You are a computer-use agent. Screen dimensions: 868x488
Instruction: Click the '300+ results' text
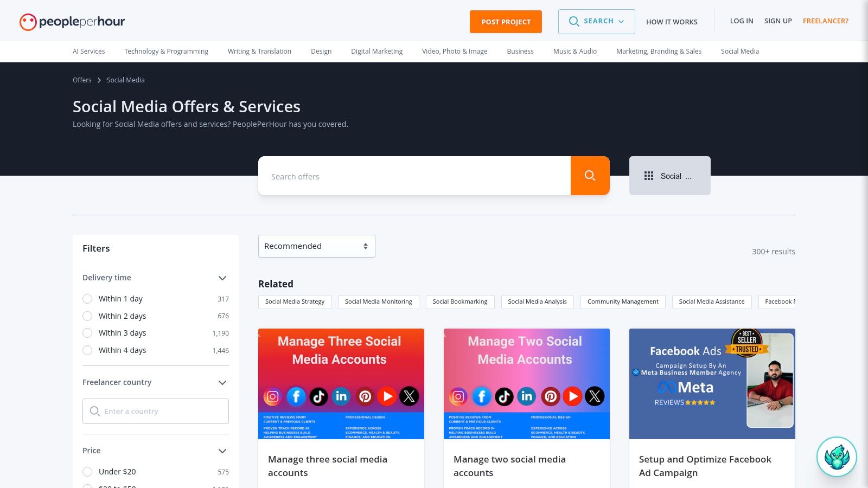[774, 252]
